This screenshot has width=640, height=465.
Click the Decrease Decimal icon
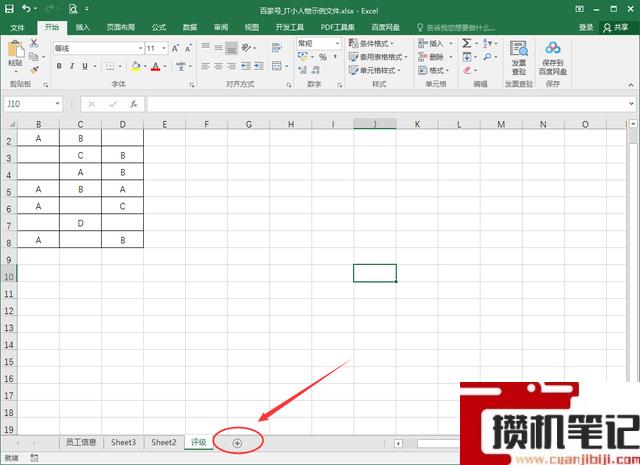[316, 70]
